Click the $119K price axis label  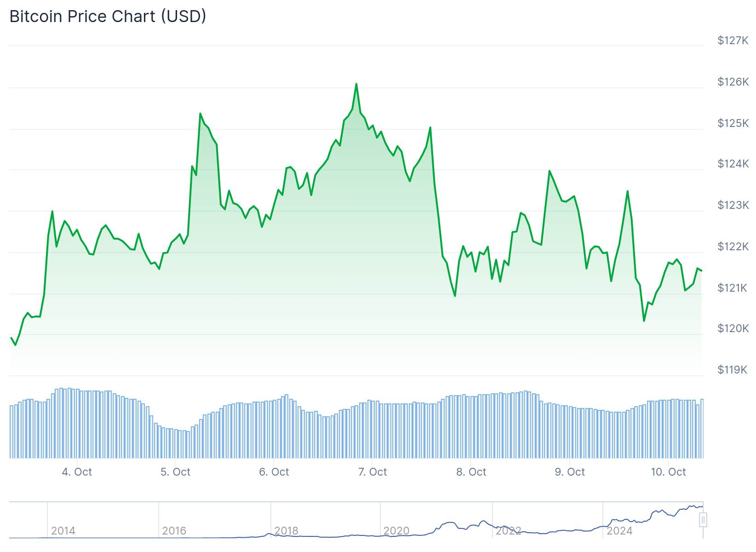(733, 370)
